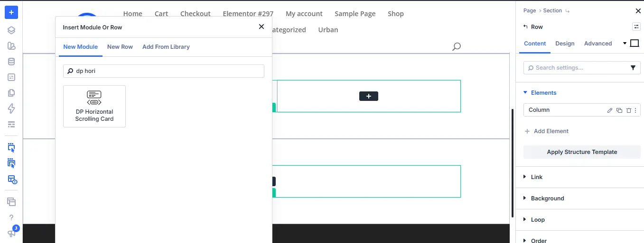Click the module search field containing 'dp hori'
This screenshot has width=644, height=243.
(164, 71)
